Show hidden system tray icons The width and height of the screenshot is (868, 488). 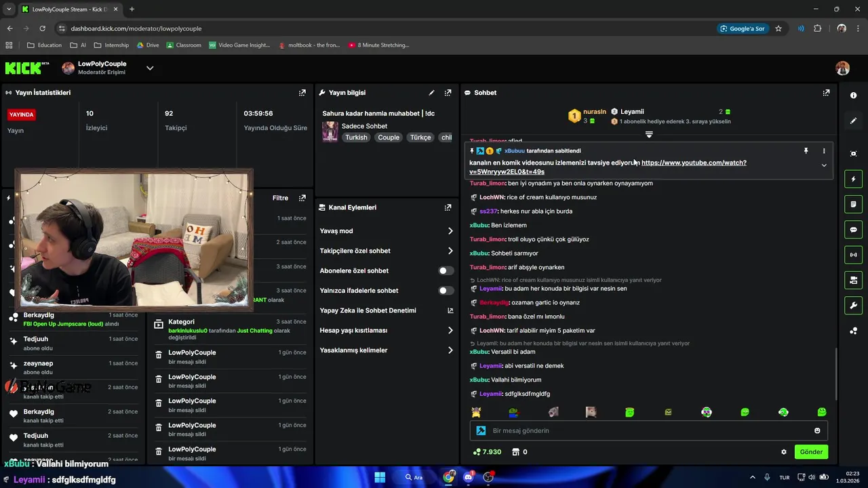pyautogui.click(x=752, y=477)
